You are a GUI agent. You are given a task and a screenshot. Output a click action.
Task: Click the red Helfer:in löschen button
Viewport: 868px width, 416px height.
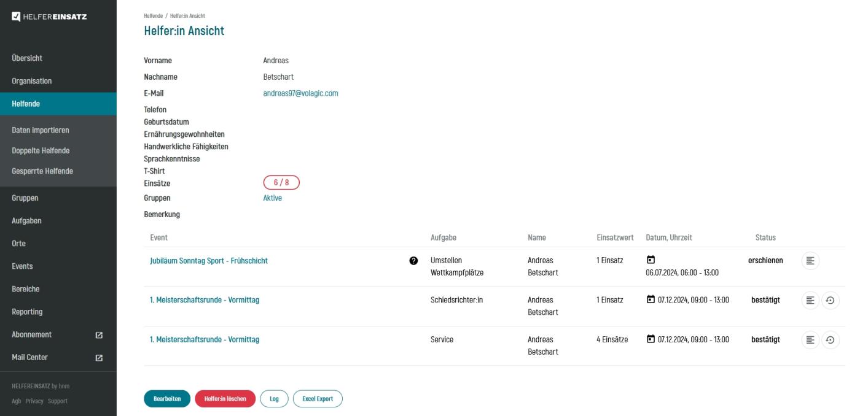[x=225, y=399]
